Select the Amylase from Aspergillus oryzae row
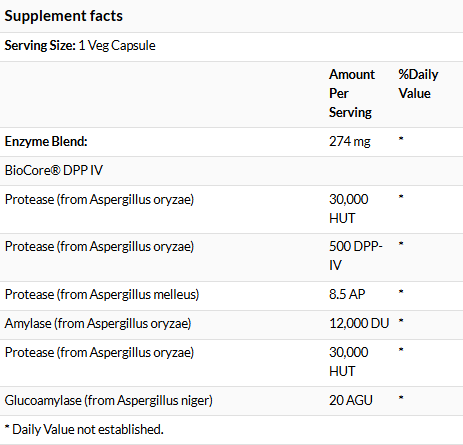This screenshot has height=445, width=463. (231, 324)
